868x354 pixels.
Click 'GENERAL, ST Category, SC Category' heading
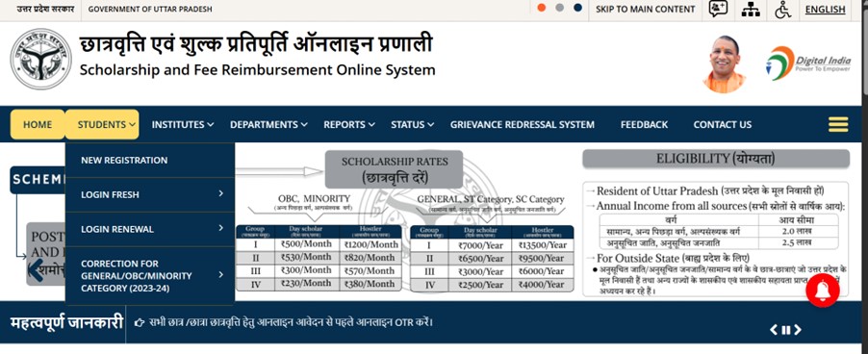[491, 199]
